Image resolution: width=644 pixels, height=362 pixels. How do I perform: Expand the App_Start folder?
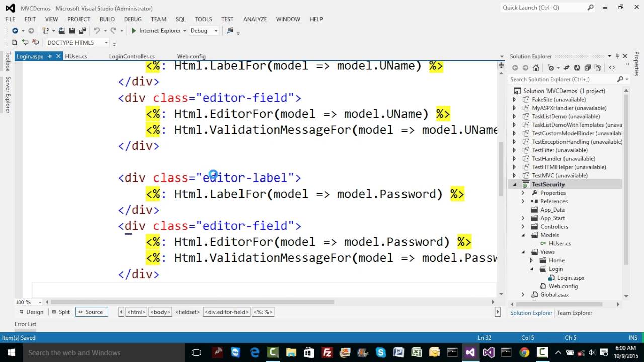point(523,218)
